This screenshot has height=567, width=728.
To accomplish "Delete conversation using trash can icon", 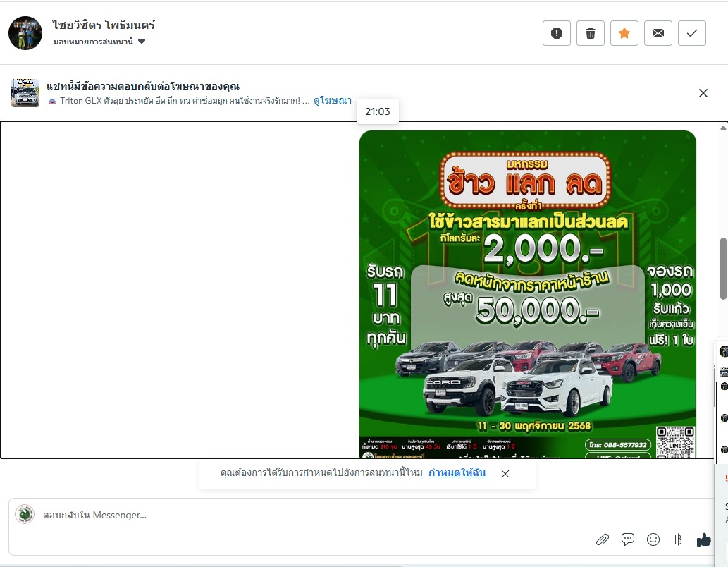I will point(590,33).
